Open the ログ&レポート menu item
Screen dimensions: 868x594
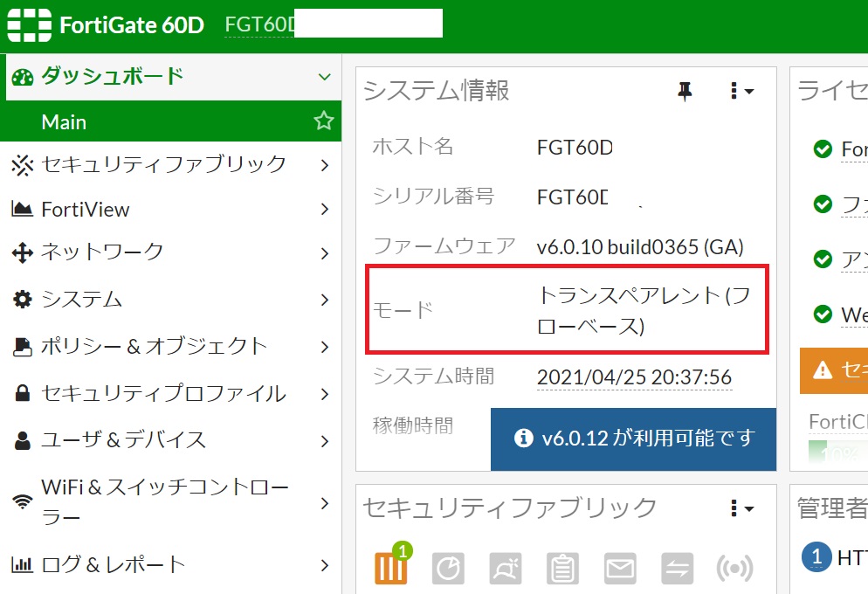tap(170, 564)
